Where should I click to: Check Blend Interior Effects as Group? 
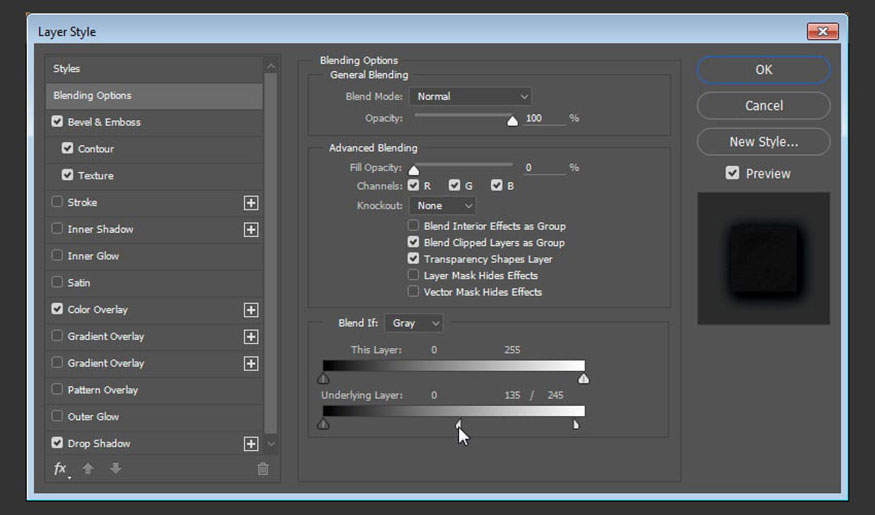(x=413, y=225)
